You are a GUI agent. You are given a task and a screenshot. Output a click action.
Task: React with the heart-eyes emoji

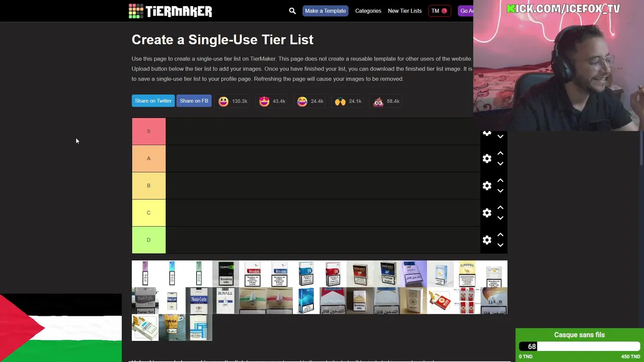click(264, 101)
